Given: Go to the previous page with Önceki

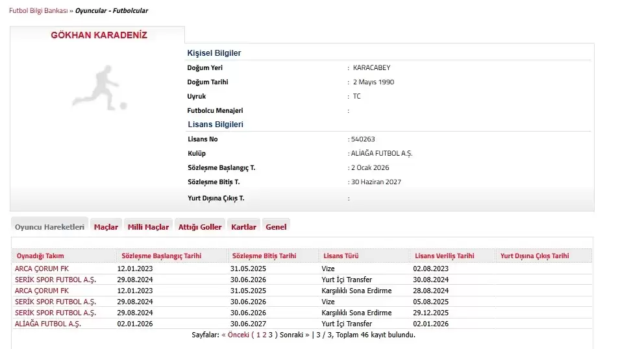Looking at the screenshot, I should 238,335.
